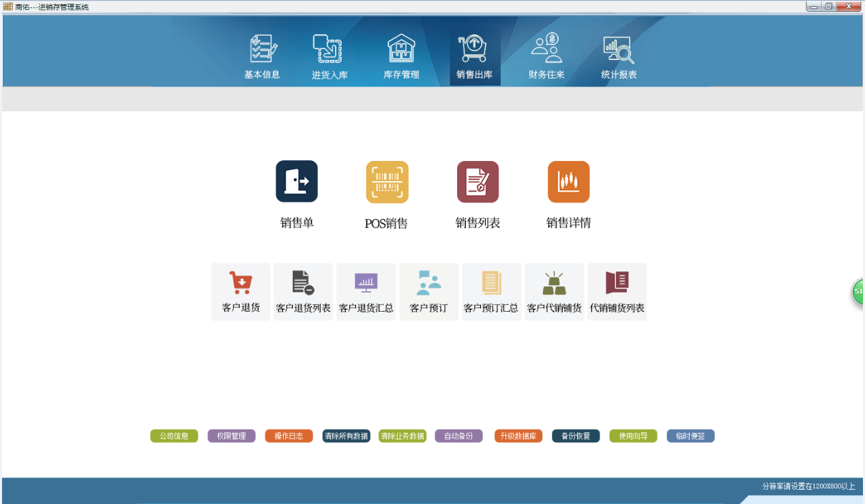Click the 备份恢复 backup restore button
This screenshot has height=504, width=865.
tap(576, 436)
